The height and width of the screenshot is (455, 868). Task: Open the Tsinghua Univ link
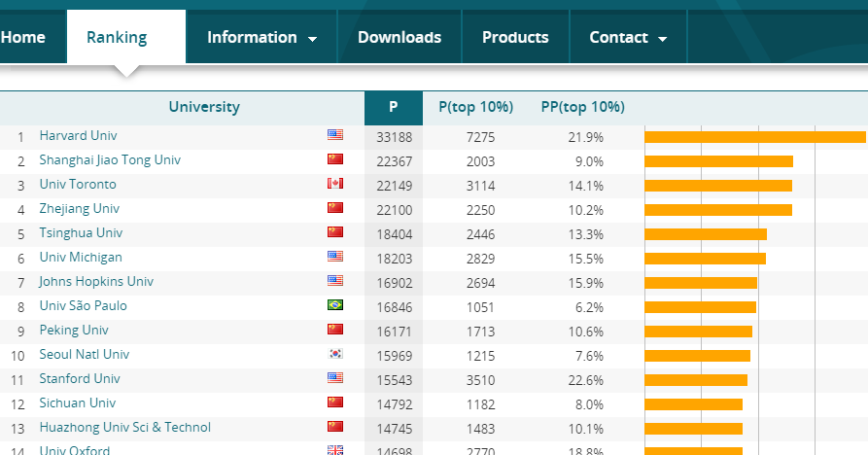(81, 233)
